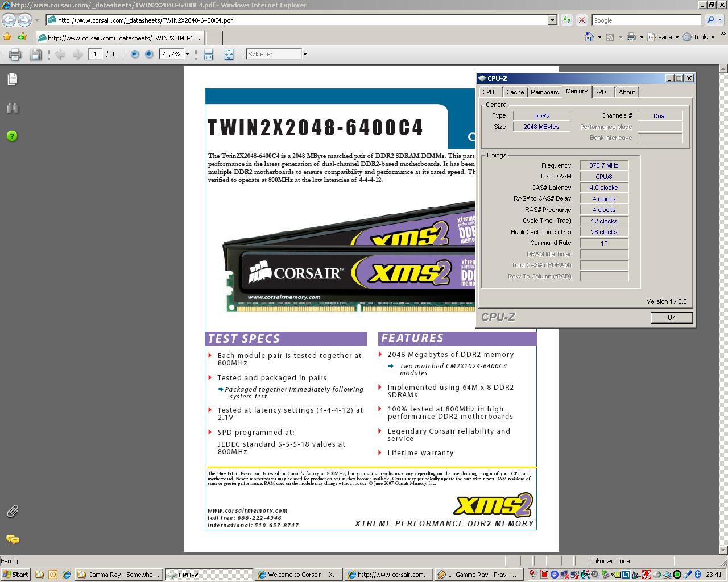Click the vertical scrollbar down arrow
Screen dimensions: 728x582
723,550
